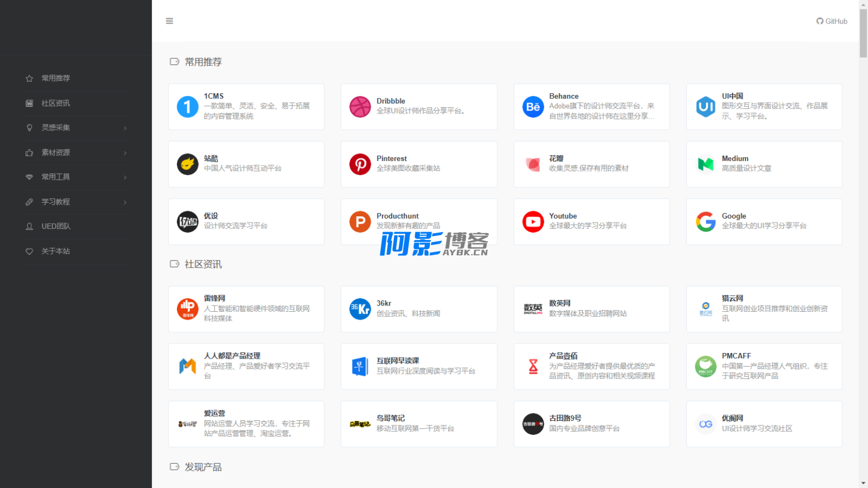Expand the 学习教程 sidebar chevron

coord(125,202)
